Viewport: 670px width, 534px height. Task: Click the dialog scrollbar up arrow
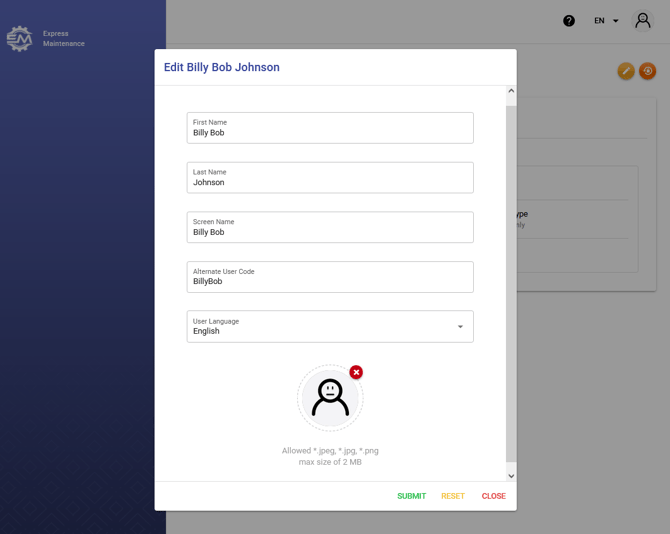(x=511, y=92)
